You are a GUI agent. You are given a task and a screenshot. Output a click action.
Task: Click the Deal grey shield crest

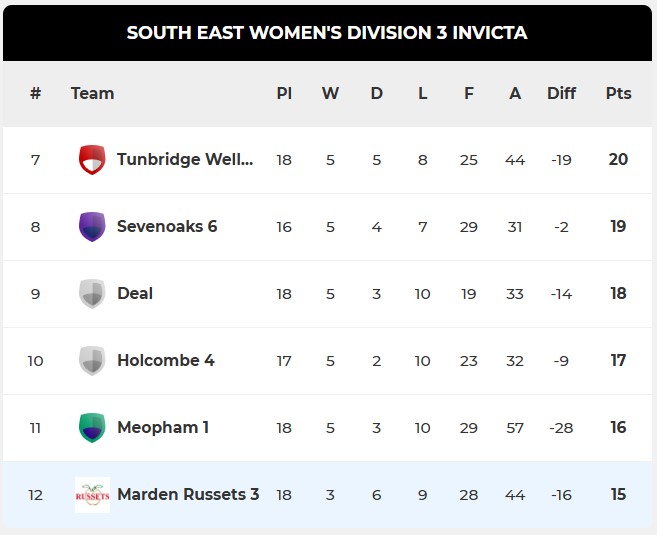coord(92,294)
